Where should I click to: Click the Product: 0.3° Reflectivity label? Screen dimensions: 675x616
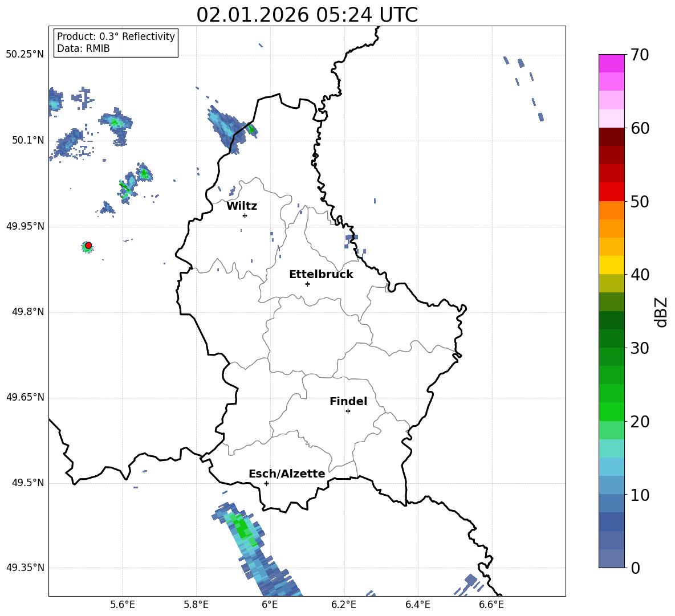(116, 36)
